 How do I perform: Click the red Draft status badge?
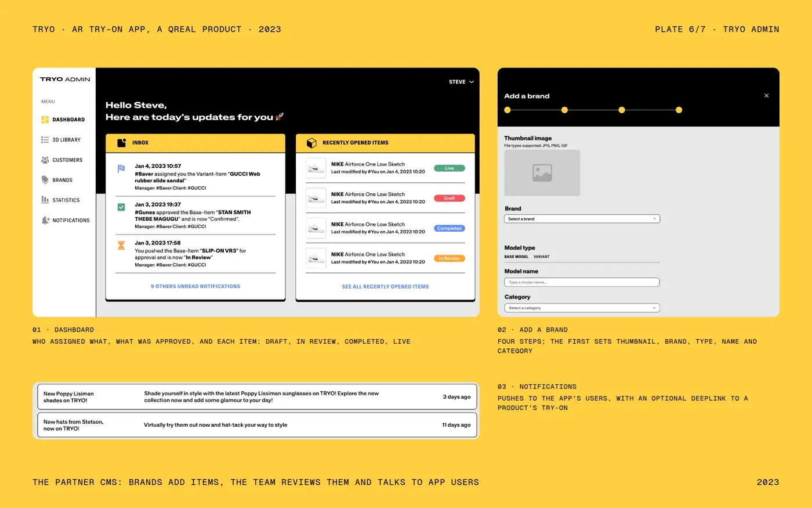click(x=449, y=199)
